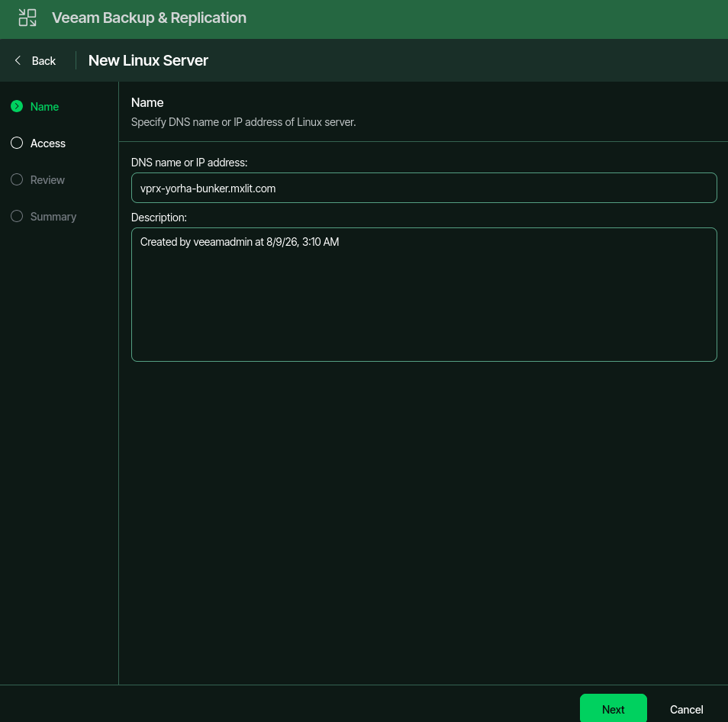Click the Review step circle indicator

click(x=17, y=179)
